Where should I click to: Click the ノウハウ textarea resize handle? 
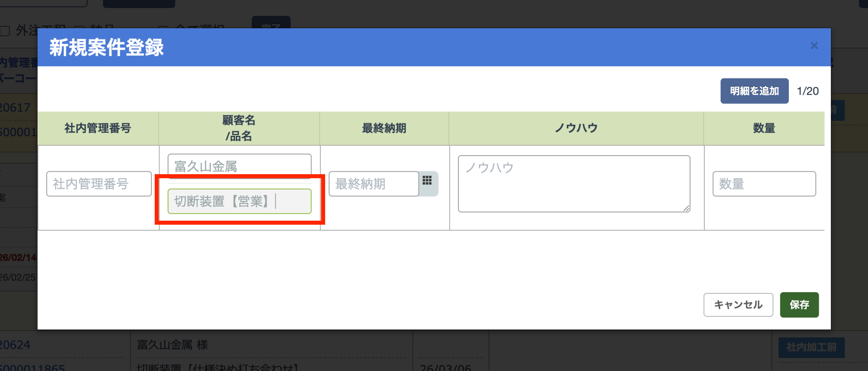[686, 208]
